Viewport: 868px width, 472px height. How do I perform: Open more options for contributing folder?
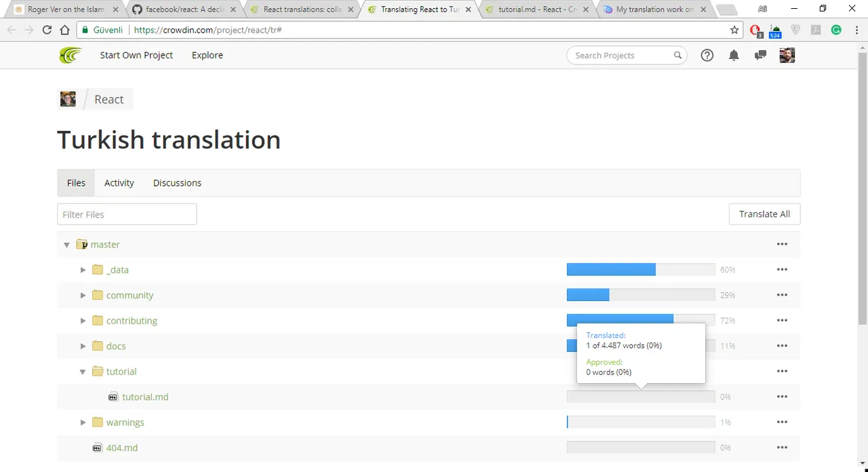point(782,321)
